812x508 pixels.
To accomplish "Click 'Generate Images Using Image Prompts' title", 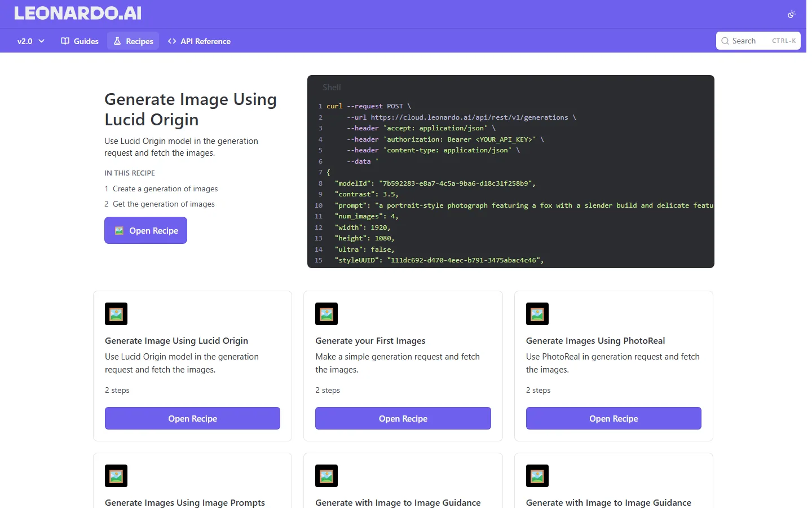I will tap(185, 502).
